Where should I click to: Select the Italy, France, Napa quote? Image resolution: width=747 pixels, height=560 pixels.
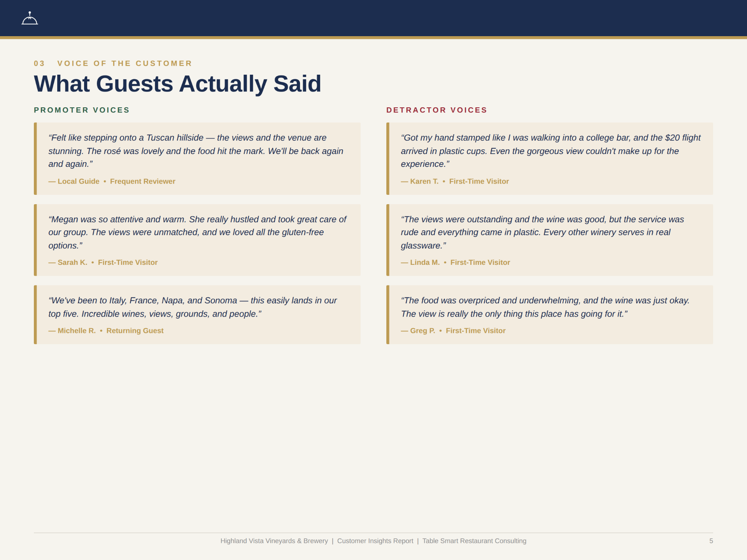(193, 307)
